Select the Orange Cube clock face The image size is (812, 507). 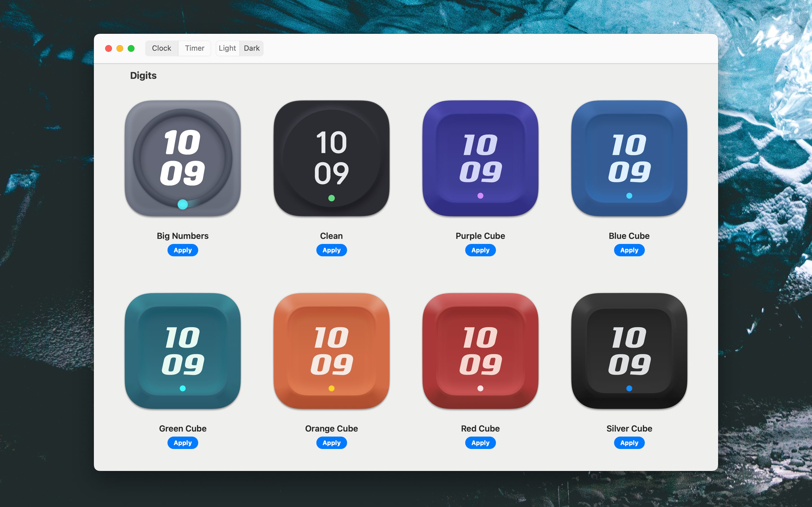331,350
